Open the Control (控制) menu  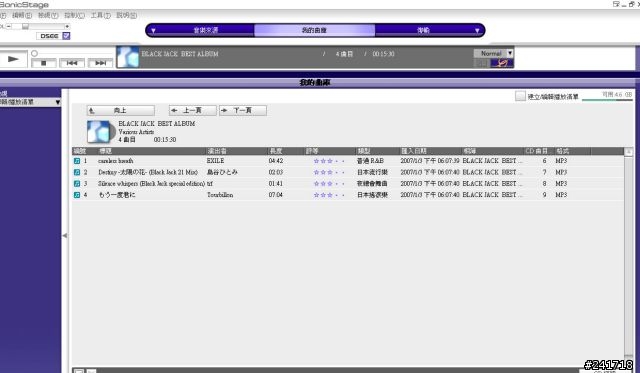74,16
